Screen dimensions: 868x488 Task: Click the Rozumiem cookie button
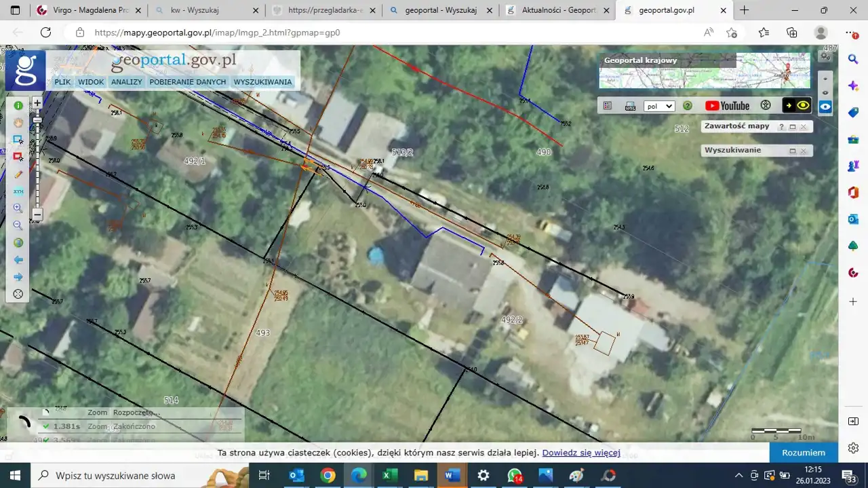click(804, 453)
